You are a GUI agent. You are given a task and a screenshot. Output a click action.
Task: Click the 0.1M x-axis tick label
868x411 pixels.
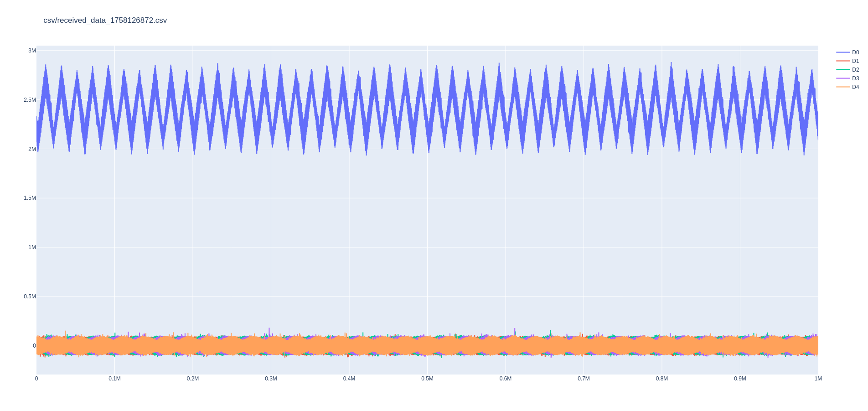(x=114, y=379)
